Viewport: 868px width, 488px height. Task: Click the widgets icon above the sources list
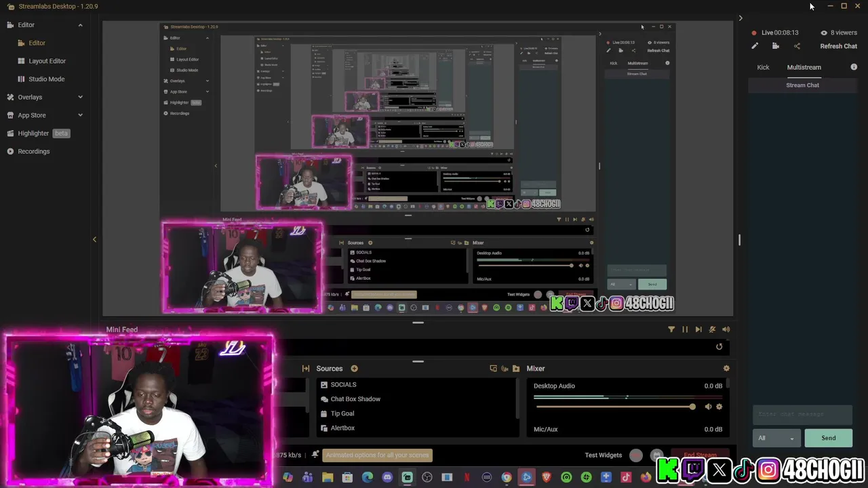[x=493, y=369]
